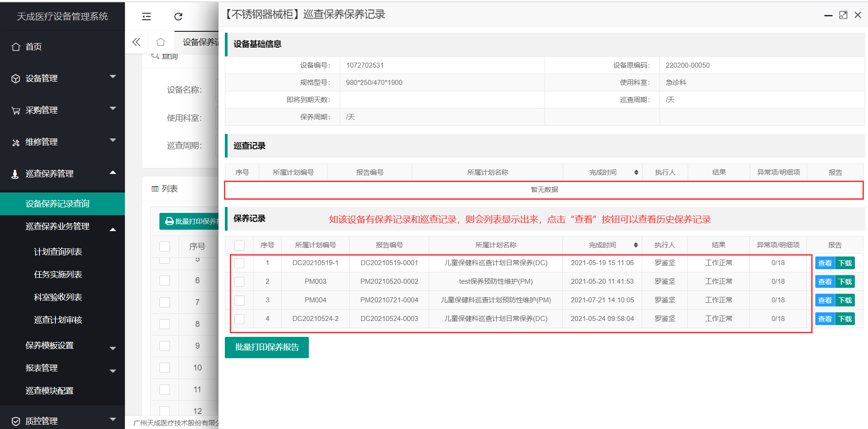View report for DC20210524-0003
868x429 pixels.
click(825, 319)
